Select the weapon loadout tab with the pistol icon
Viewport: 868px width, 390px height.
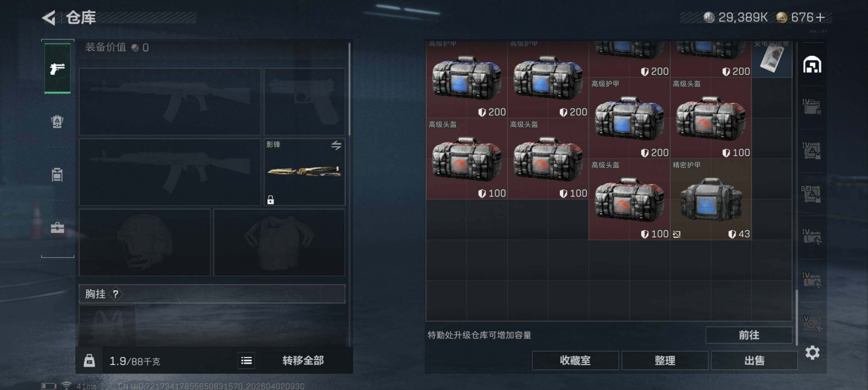click(57, 68)
